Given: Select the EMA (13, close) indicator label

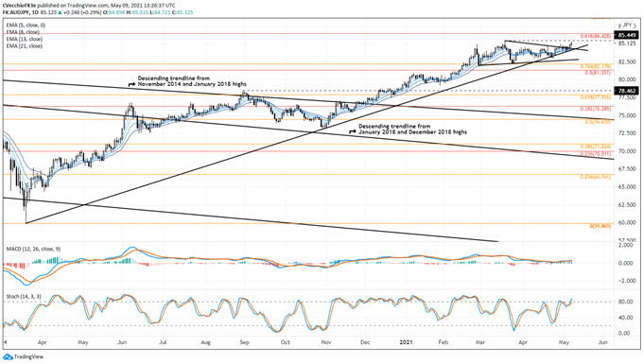Looking at the screenshot, I should pos(25,39).
